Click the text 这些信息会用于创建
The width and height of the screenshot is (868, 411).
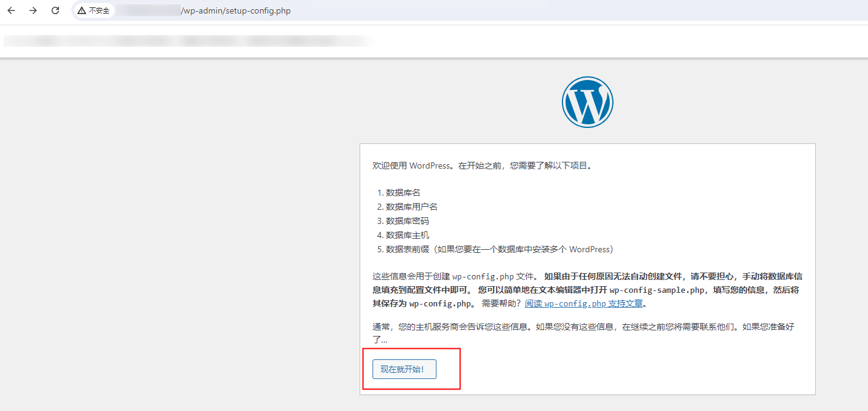point(411,276)
